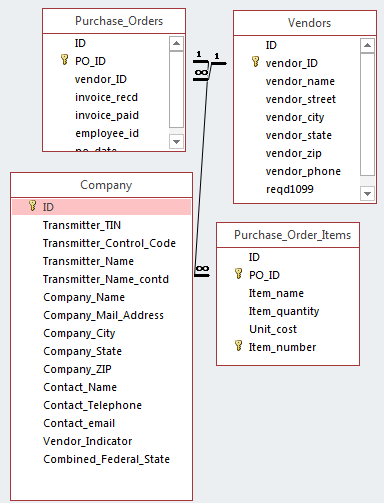
Task: Select the Vendor_Indicator field
Action: (x=87, y=441)
